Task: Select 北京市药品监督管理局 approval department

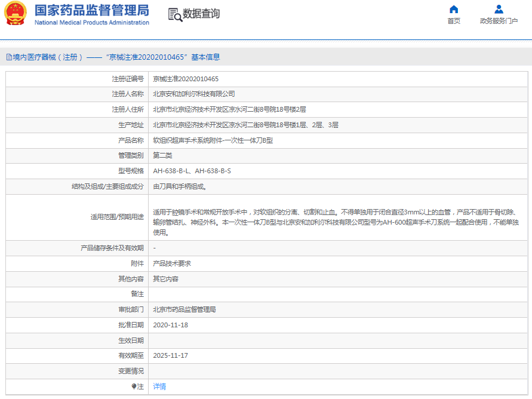Action: point(184,310)
